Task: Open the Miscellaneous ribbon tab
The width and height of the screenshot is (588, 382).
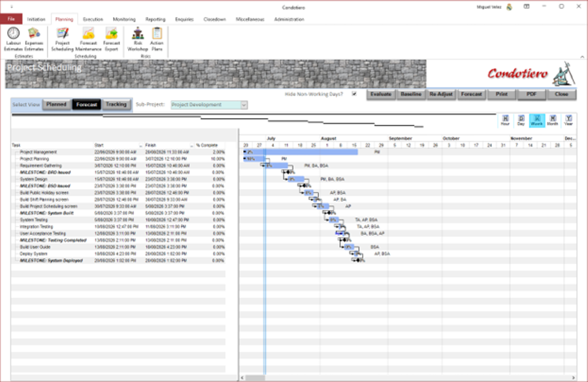Action: [250, 19]
